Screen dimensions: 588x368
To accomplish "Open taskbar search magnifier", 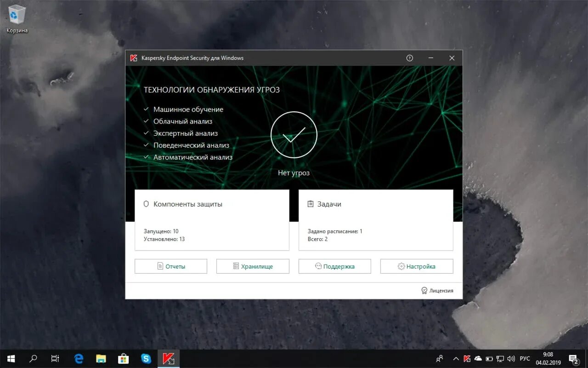I will pyautogui.click(x=33, y=358).
